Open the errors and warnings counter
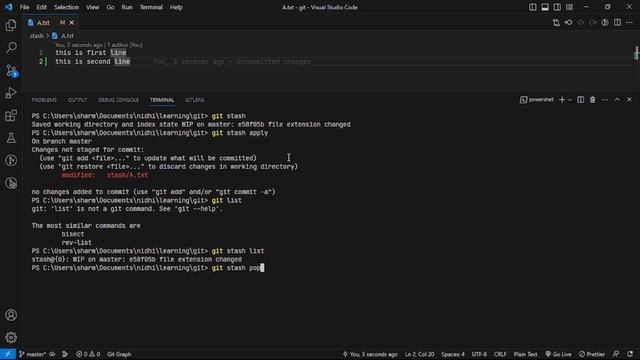 pyautogui.click(x=88, y=354)
